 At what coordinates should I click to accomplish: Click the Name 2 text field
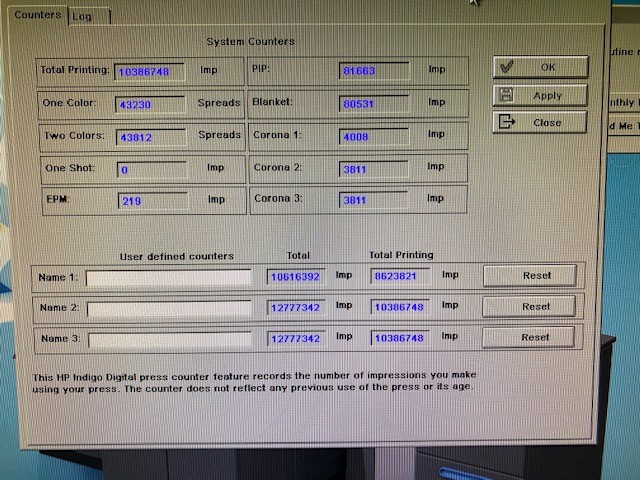tap(169, 309)
